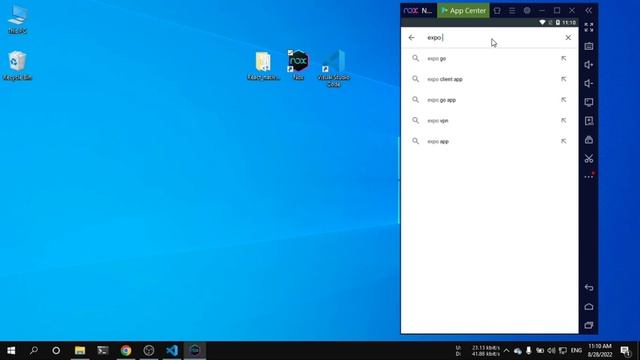
Task: Expand hidden system tray icons chevron
Action: coord(507,350)
